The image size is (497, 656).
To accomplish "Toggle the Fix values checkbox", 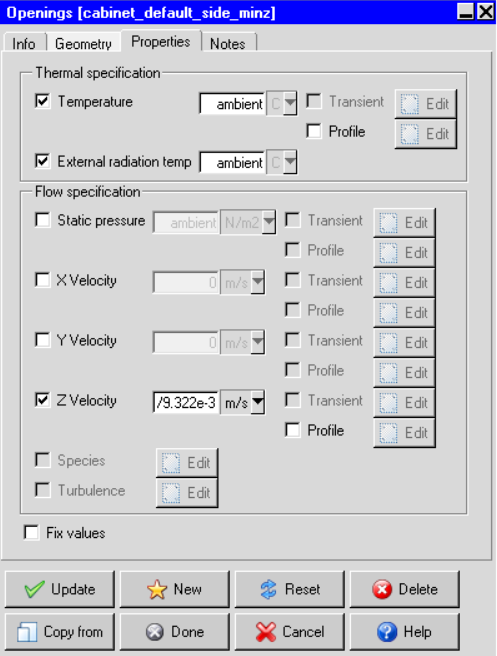I will coord(32,533).
